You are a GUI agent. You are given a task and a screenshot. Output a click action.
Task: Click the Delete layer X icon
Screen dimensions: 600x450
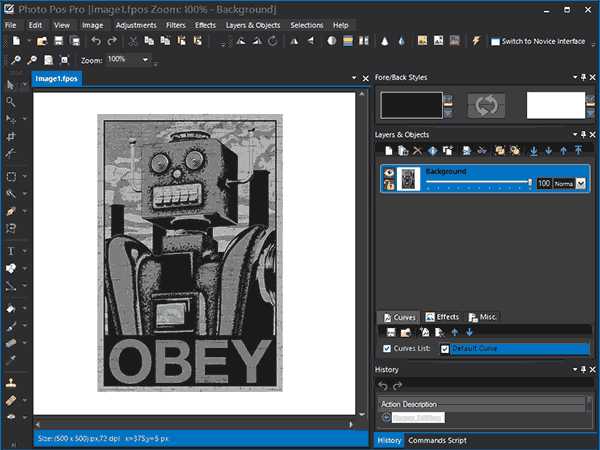click(417, 151)
